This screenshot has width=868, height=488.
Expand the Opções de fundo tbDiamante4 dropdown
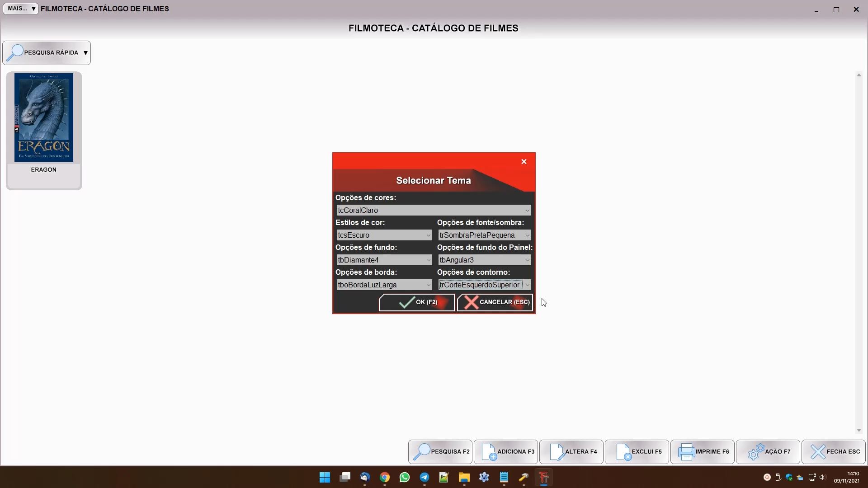click(x=428, y=260)
